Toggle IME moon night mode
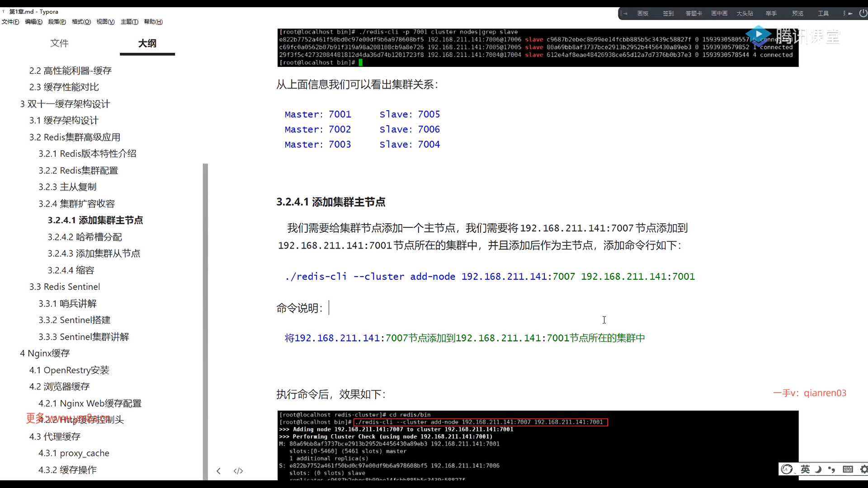868x488 pixels. (x=818, y=469)
